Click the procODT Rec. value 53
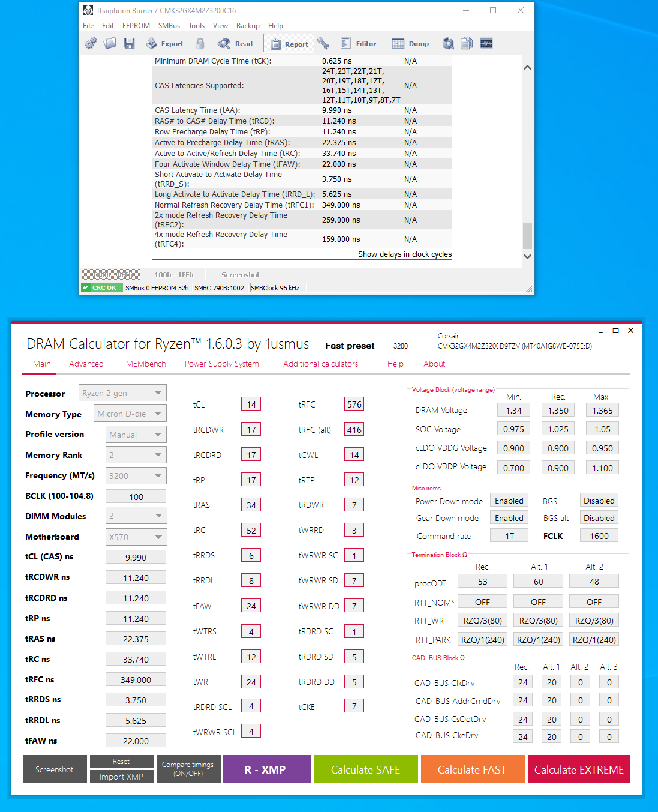The width and height of the screenshot is (658, 812). click(483, 581)
